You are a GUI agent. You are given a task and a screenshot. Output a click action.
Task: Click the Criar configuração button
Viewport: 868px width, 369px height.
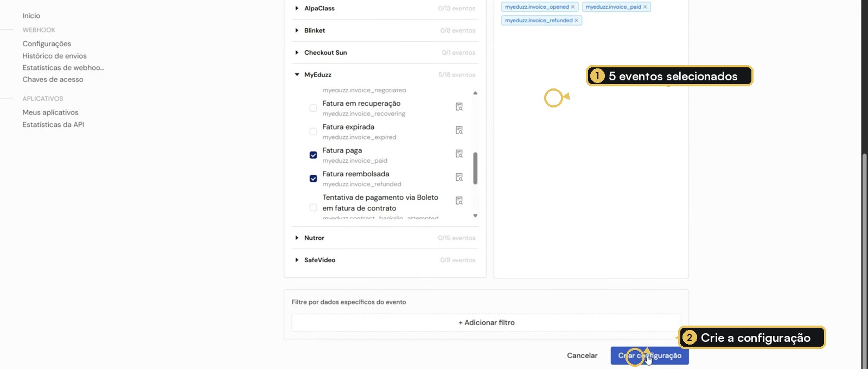click(649, 355)
